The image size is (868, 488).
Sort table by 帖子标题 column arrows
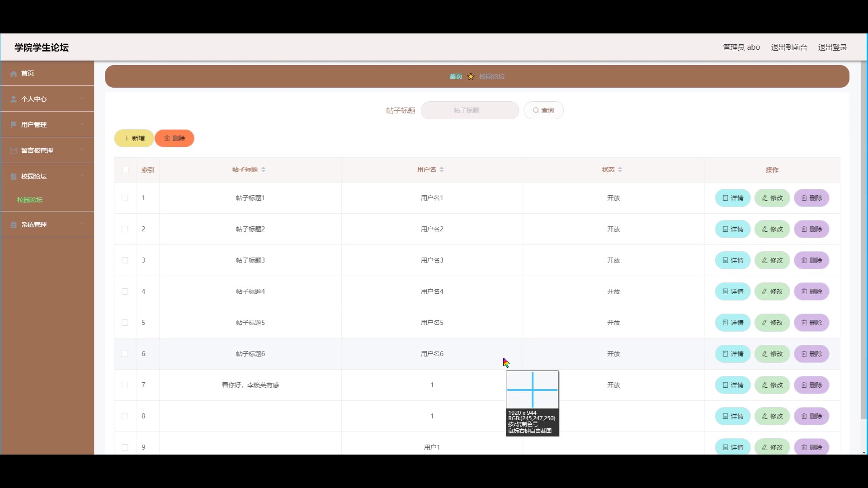click(264, 169)
